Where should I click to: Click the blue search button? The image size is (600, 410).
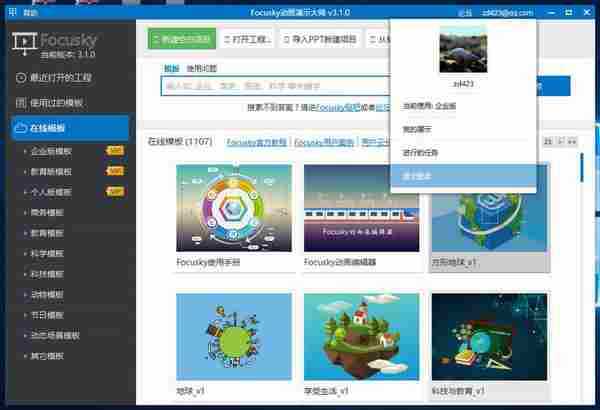(x=553, y=86)
